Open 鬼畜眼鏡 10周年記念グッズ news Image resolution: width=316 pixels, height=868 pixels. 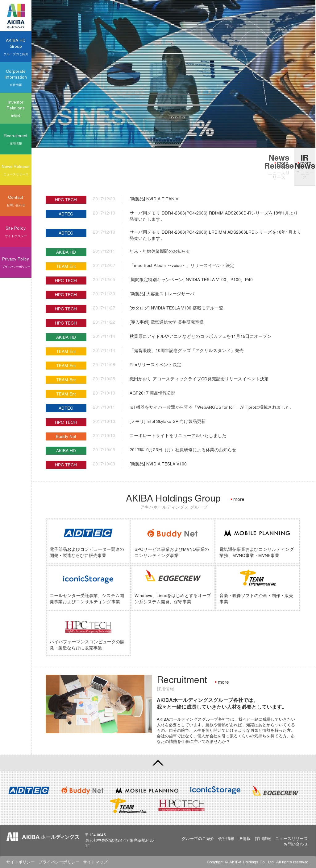tap(186, 350)
